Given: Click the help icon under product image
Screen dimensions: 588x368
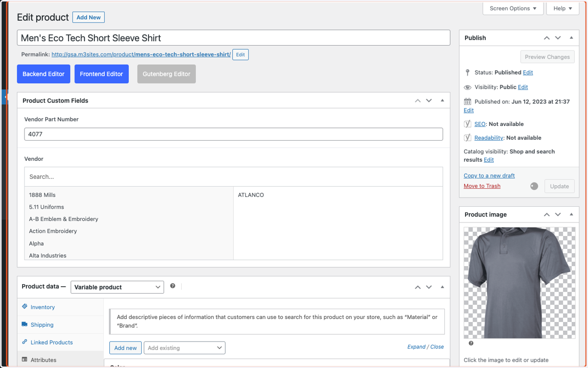Looking at the screenshot, I should [471, 343].
